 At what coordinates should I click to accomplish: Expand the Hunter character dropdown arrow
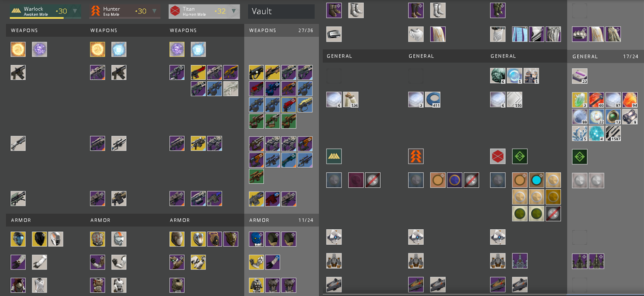click(154, 11)
